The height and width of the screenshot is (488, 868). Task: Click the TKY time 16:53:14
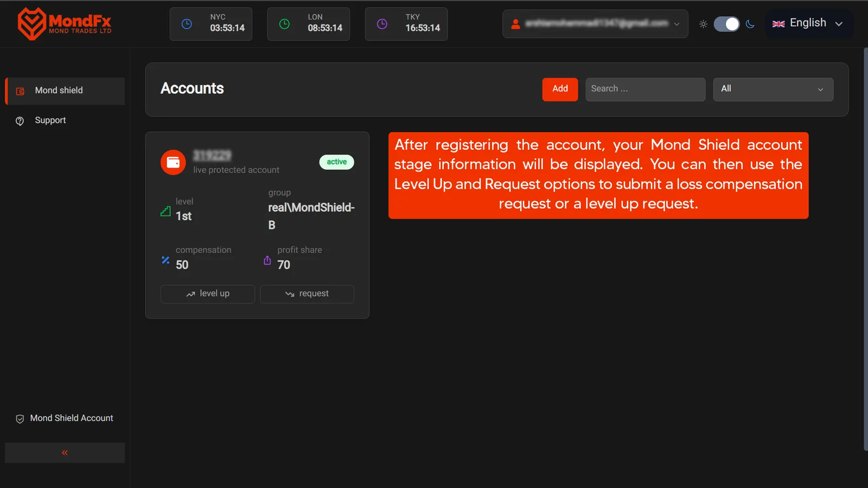[423, 28]
